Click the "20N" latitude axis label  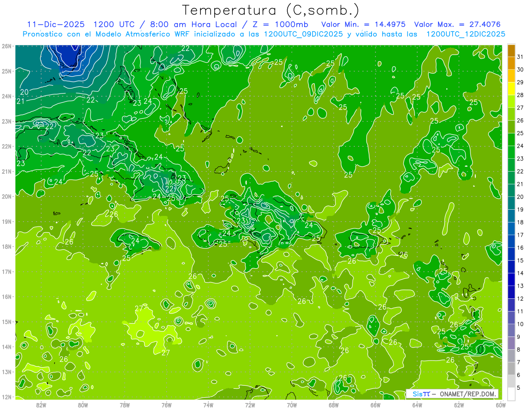tap(7, 196)
